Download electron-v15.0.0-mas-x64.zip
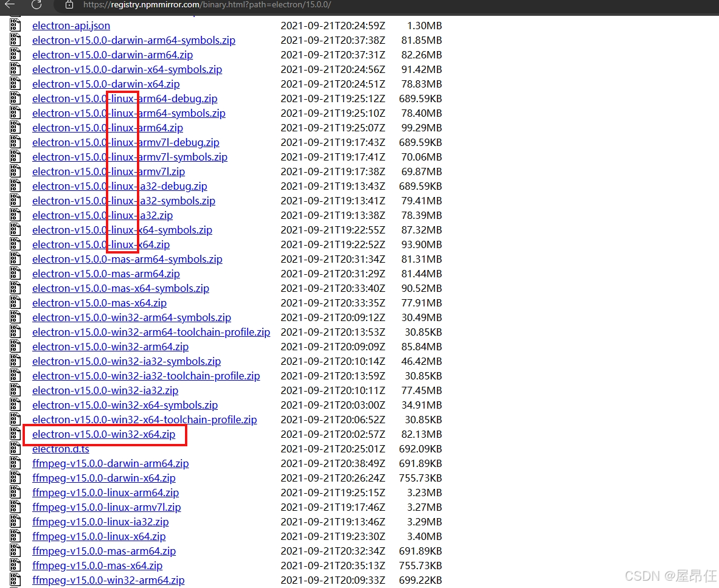 coord(99,303)
